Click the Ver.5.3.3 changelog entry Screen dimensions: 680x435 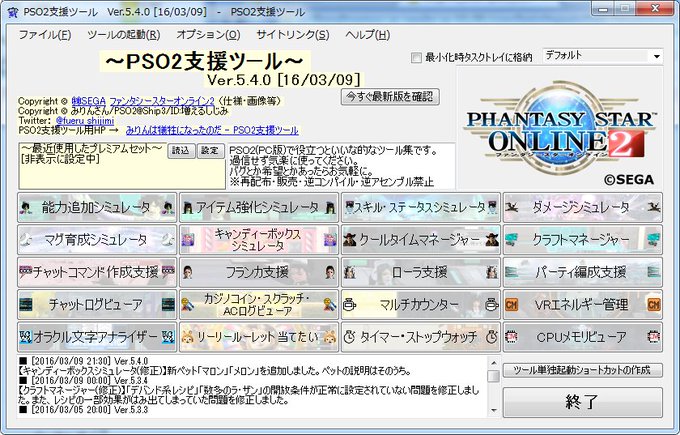pos(83,410)
